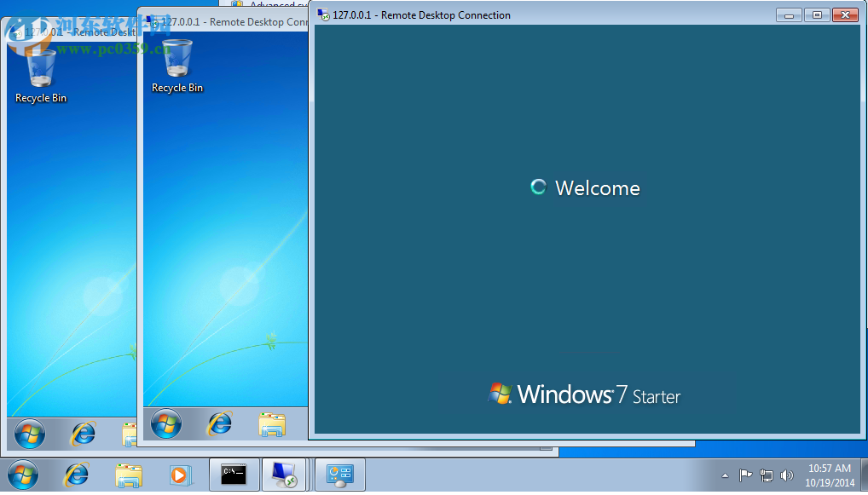868x495 pixels.
Task: Open Windows Media Player on host taskbar
Action: (x=181, y=475)
